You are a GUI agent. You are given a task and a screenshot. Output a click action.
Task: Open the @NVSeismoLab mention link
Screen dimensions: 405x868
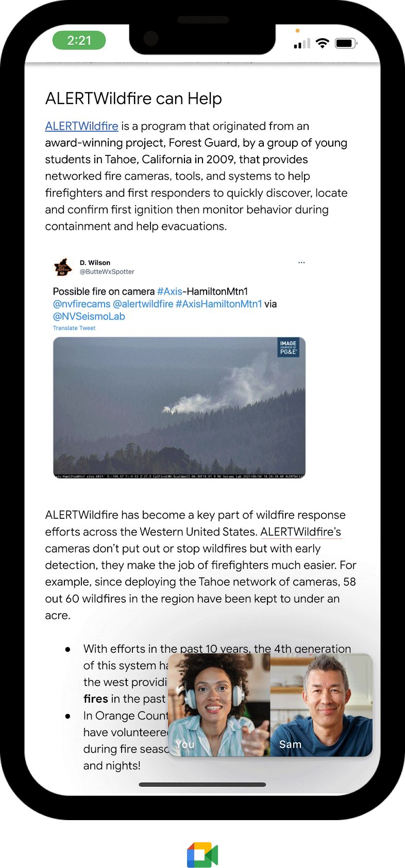[x=89, y=316]
